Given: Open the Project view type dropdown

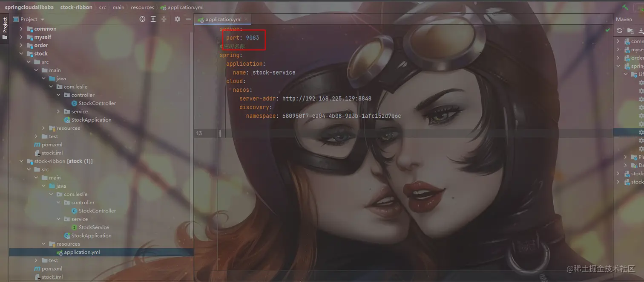Looking at the screenshot, I should [29, 19].
